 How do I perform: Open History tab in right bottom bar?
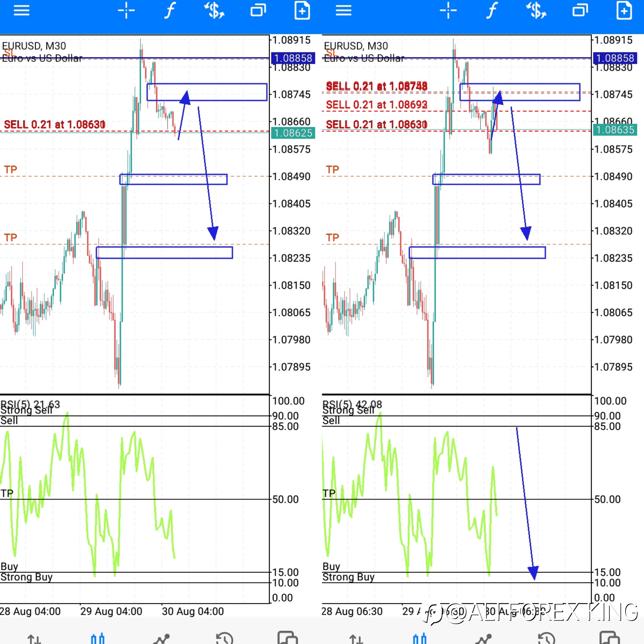click(x=546, y=638)
